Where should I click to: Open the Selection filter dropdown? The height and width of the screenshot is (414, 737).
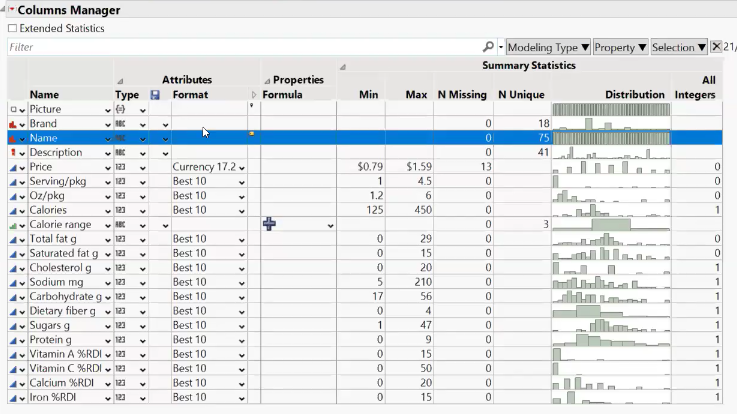coord(679,47)
